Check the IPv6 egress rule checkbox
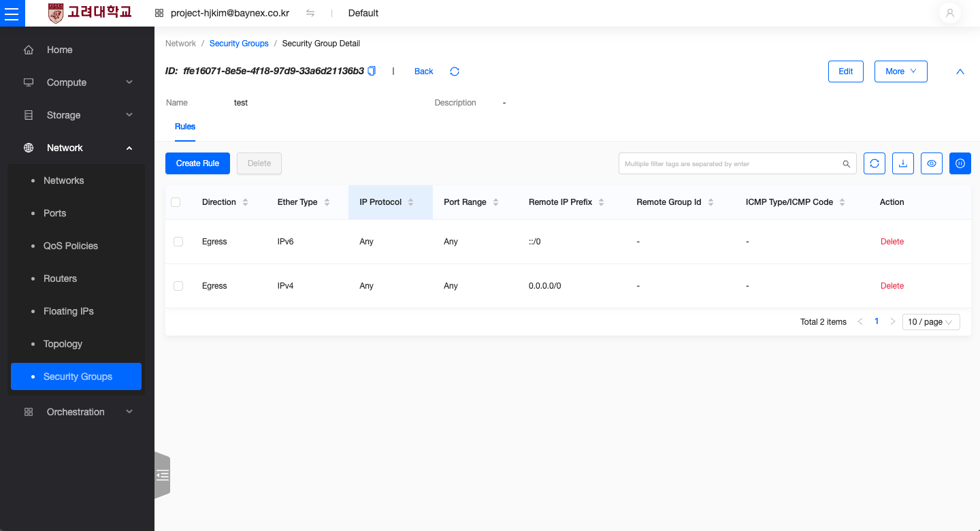 coord(178,242)
